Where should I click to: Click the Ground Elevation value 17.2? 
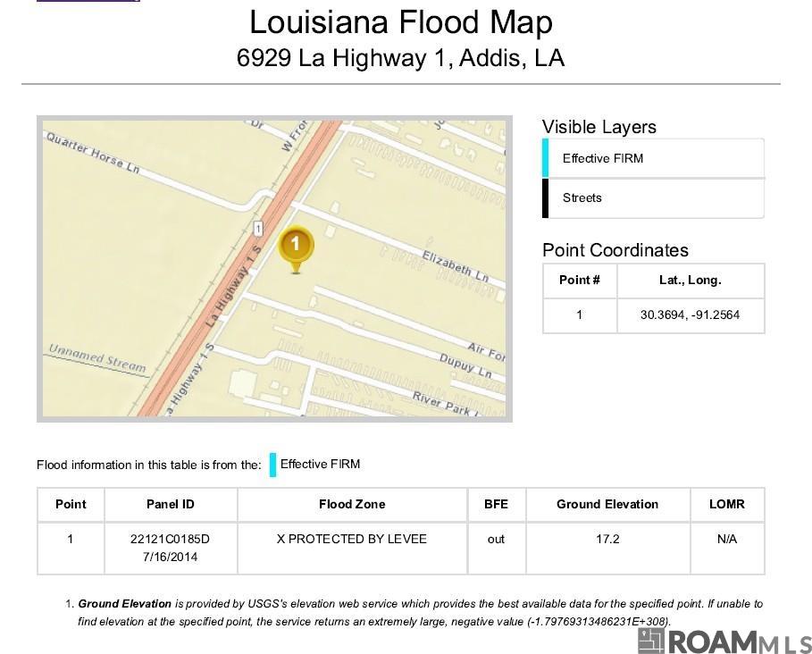(607, 539)
